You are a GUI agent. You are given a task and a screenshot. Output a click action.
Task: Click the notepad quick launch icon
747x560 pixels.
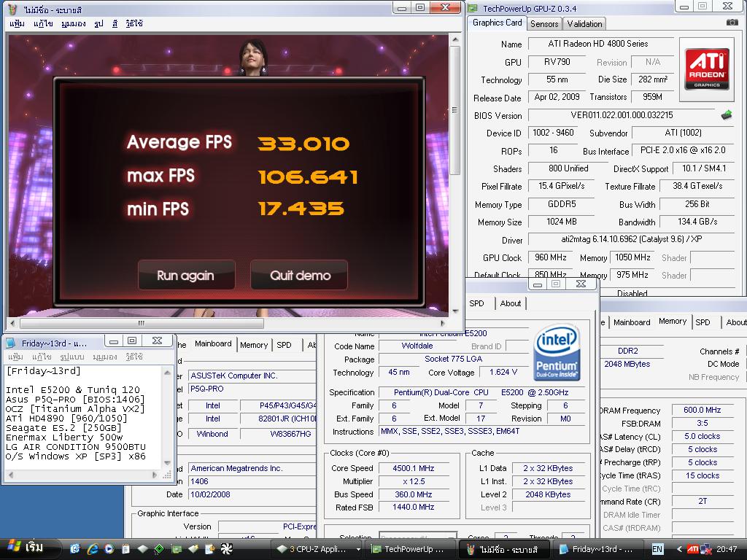[125, 549]
